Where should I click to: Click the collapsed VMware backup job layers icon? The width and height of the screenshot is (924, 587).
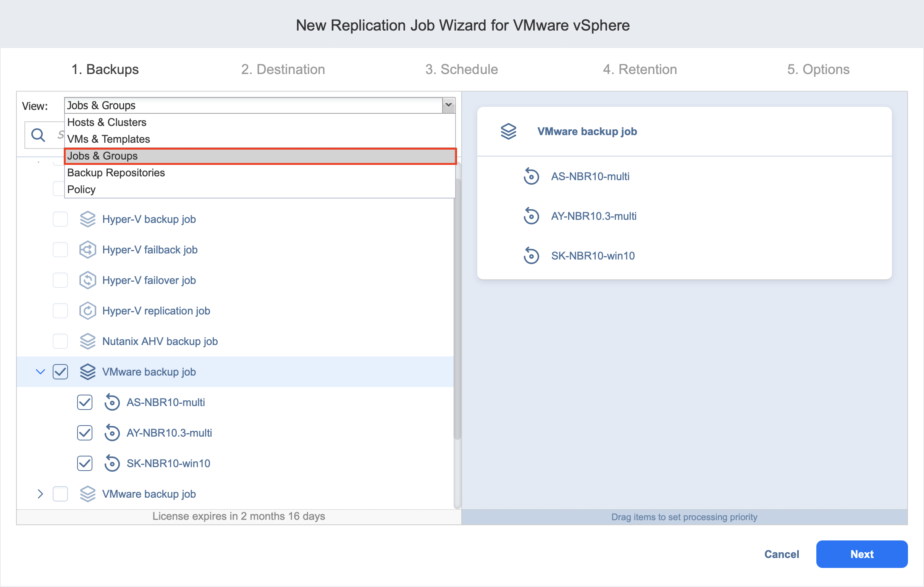(x=87, y=494)
